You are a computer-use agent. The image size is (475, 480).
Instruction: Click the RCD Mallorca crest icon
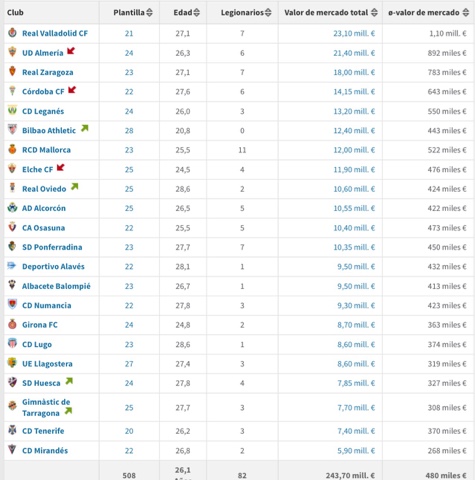tap(12, 149)
